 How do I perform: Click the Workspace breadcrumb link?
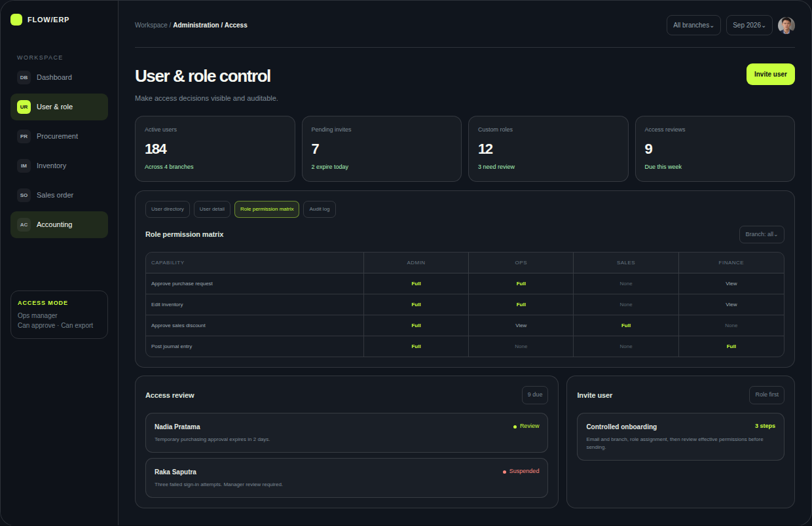click(151, 25)
